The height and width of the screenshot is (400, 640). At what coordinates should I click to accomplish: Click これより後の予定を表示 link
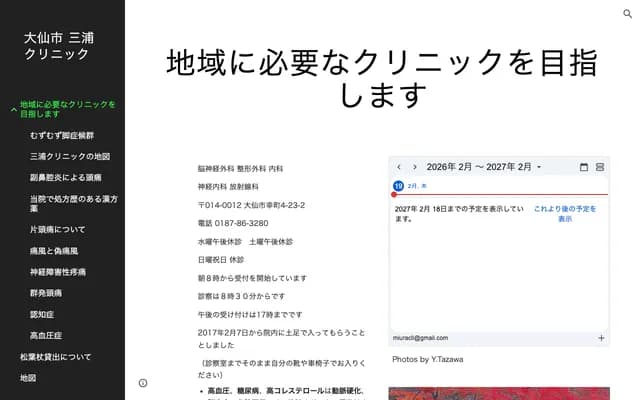564,213
